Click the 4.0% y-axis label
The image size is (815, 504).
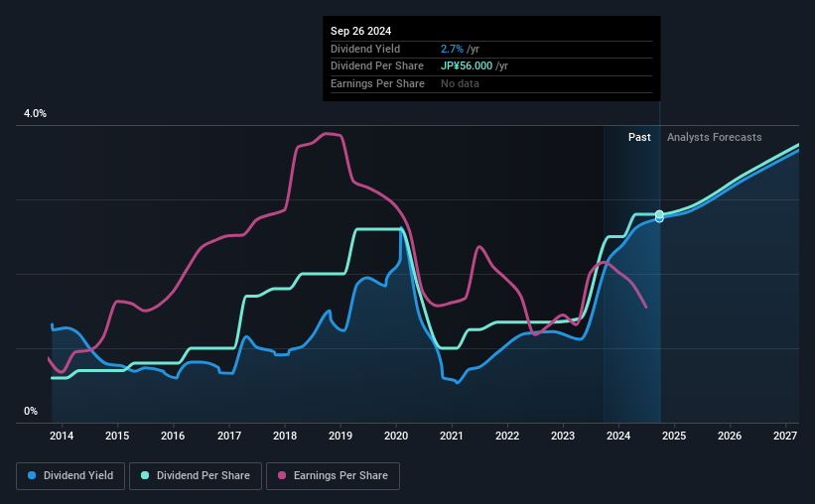(x=35, y=113)
